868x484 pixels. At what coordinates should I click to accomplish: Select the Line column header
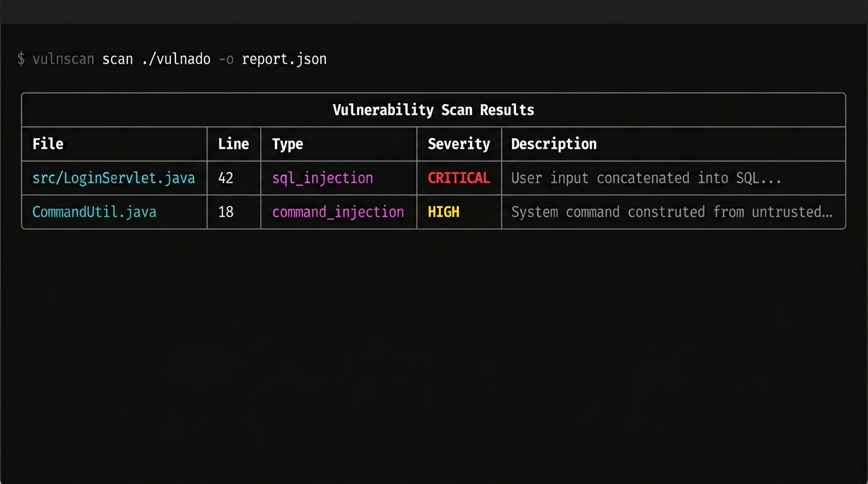point(233,144)
